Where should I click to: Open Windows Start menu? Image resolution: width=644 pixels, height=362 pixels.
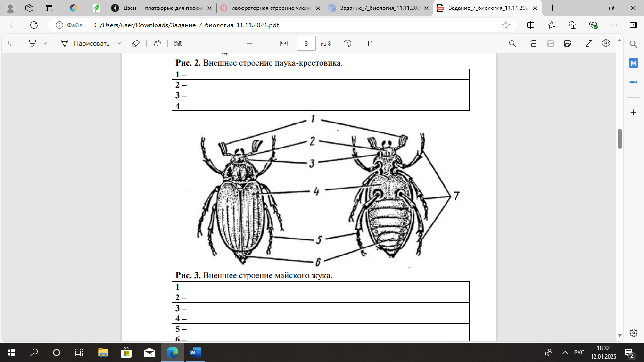pyautogui.click(x=11, y=352)
